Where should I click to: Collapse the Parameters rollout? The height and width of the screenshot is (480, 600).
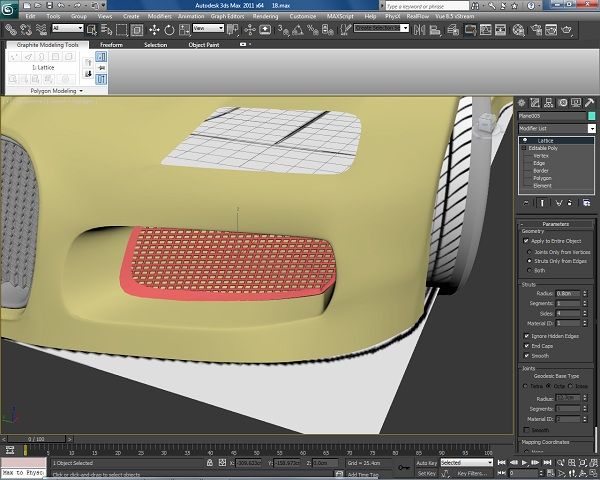pos(556,224)
